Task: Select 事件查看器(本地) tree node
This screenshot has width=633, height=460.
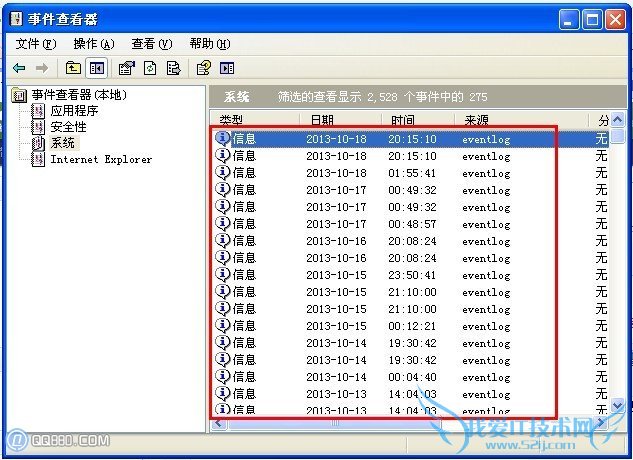Action: pos(79,95)
